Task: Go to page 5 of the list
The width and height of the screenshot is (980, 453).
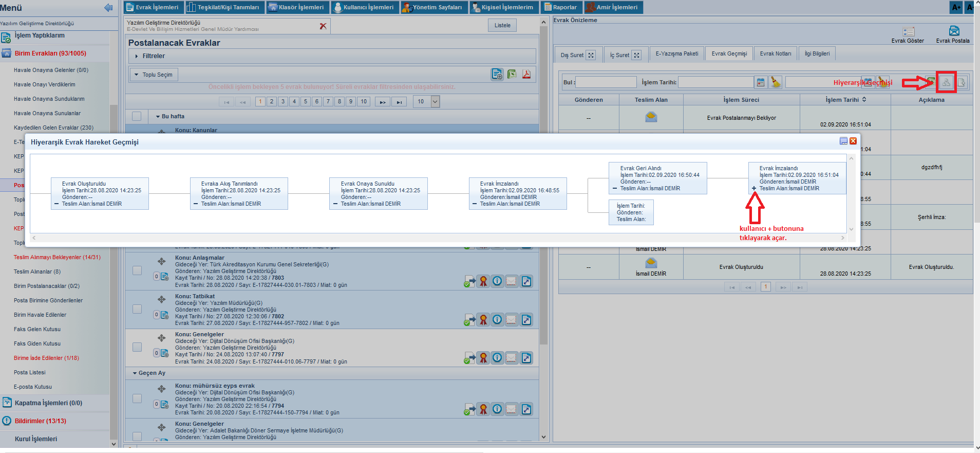Action: coord(306,102)
